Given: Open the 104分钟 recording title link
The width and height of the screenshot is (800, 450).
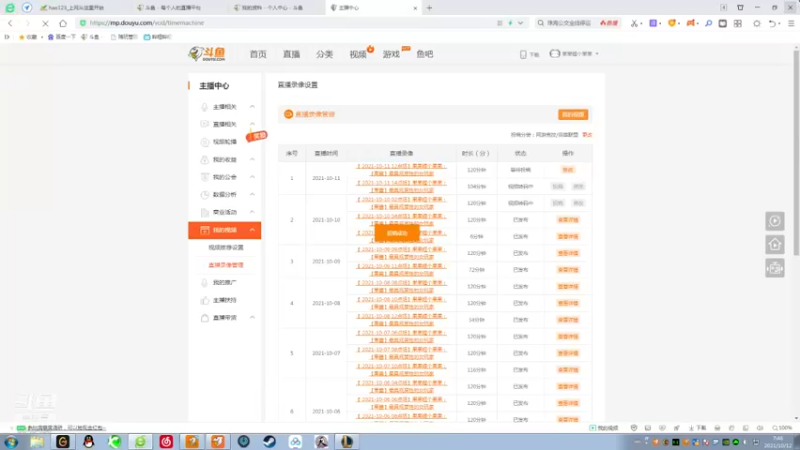Looking at the screenshot, I should (x=401, y=186).
